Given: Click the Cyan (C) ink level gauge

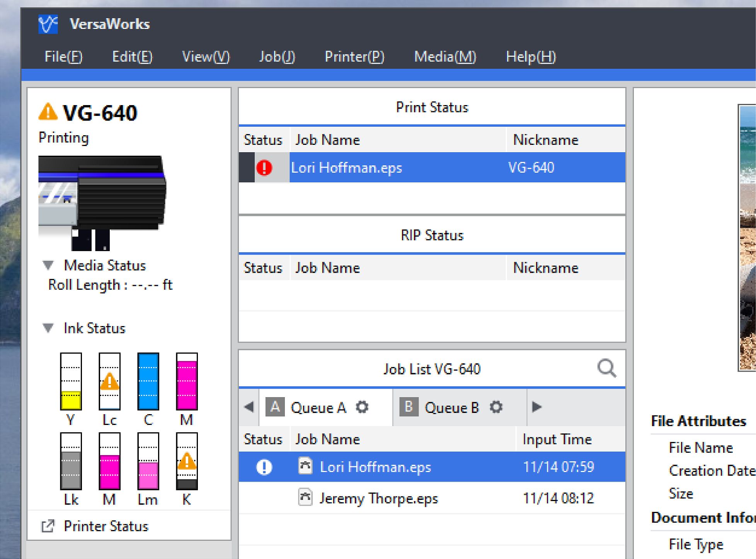Looking at the screenshot, I should pyautogui.click(x=148, y=381).
